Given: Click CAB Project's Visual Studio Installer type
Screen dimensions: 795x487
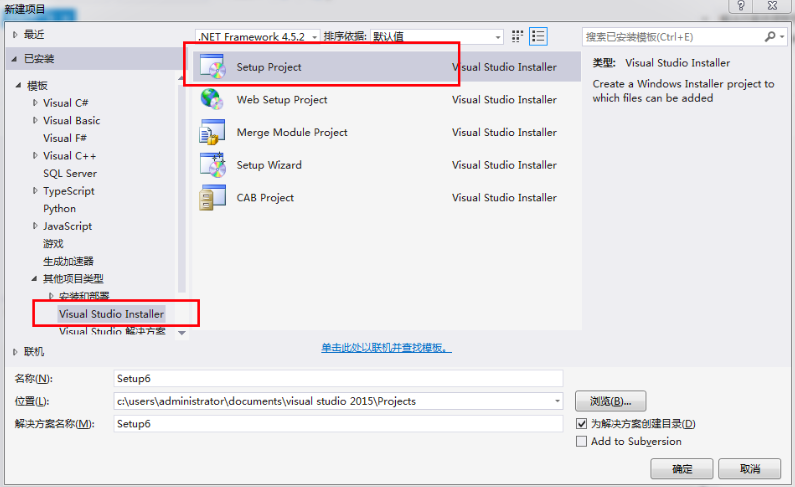Looking at the screenshot, I should (x=504, y=198).
